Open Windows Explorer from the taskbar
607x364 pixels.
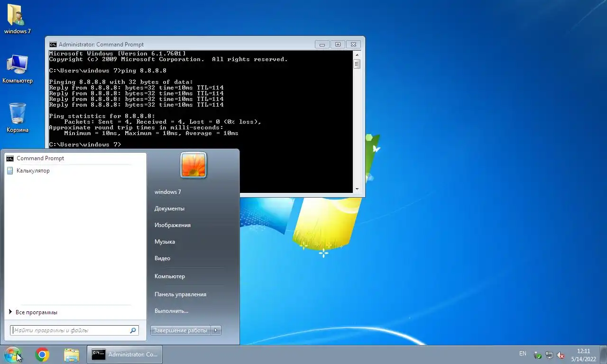72,355
